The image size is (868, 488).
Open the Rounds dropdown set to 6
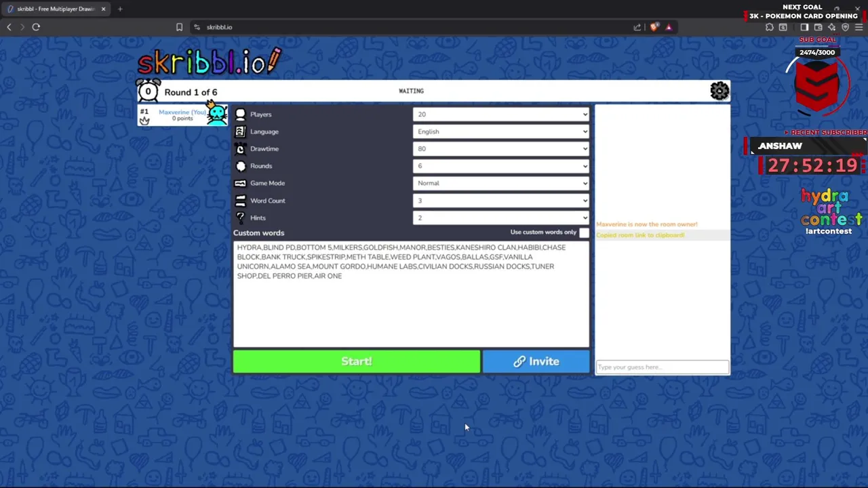coord(501,166)
